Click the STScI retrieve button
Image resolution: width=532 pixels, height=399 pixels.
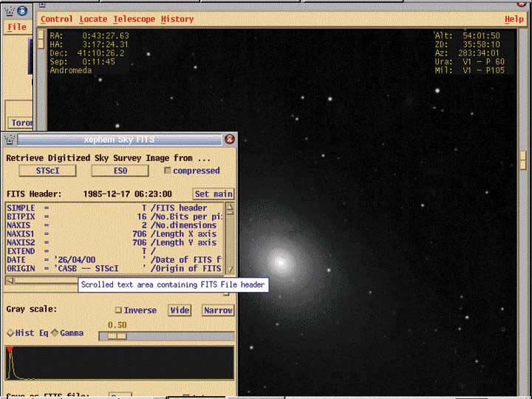(x=47, y=171)
